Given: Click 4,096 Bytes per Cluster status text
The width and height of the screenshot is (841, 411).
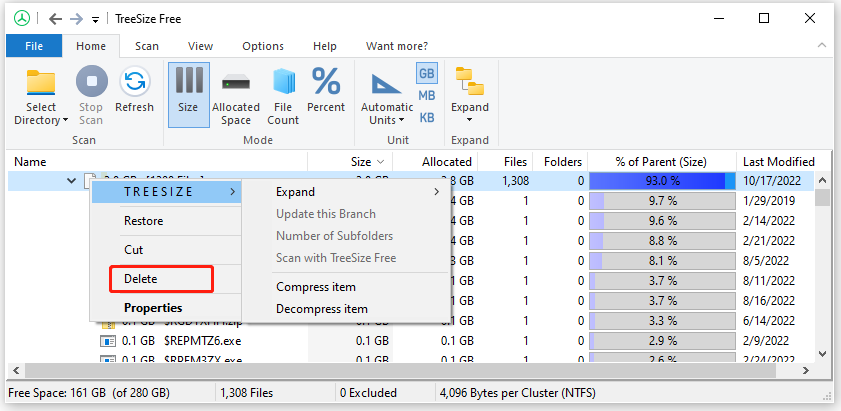Looking at the screenshot, I should tap(518, 393).
